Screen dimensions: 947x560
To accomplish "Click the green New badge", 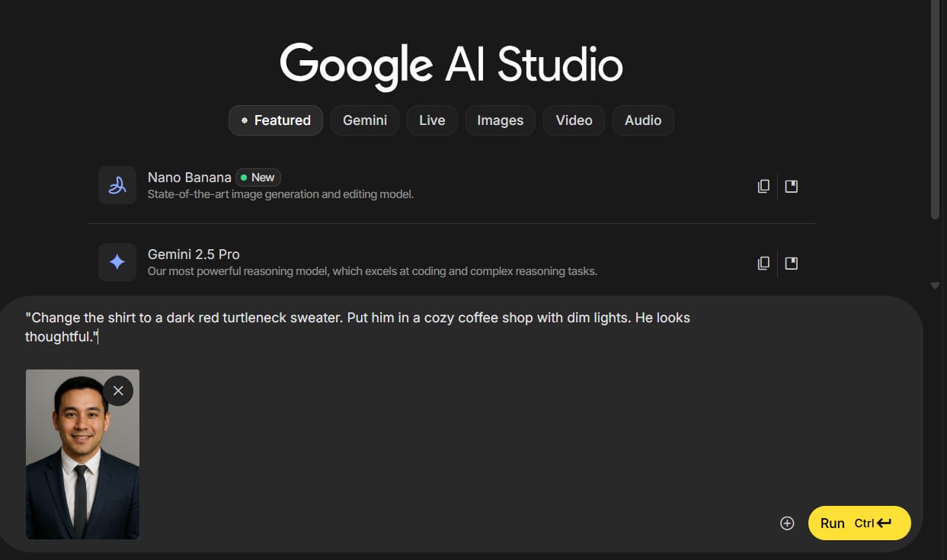I will (258, 178).
